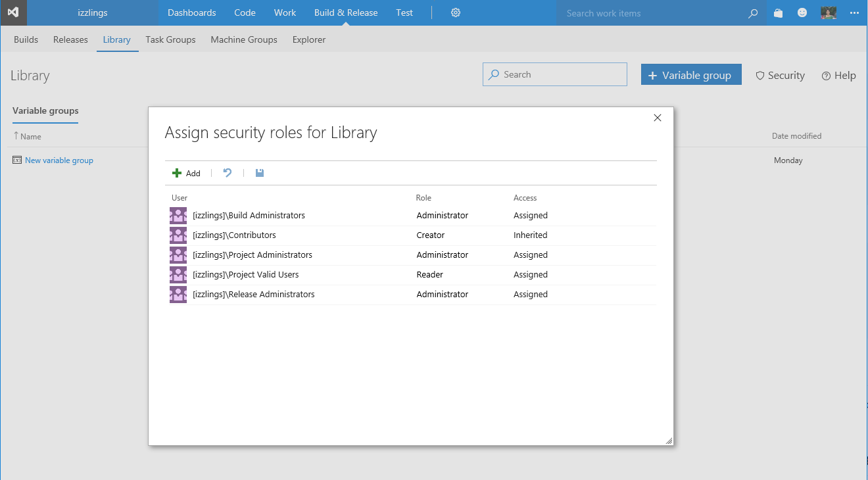Close the Assign security roles dialog

(657, 118)
